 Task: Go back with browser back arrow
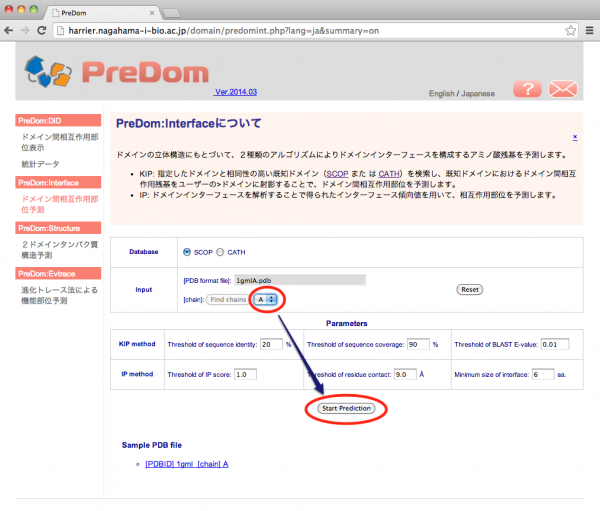coord(10,31)
